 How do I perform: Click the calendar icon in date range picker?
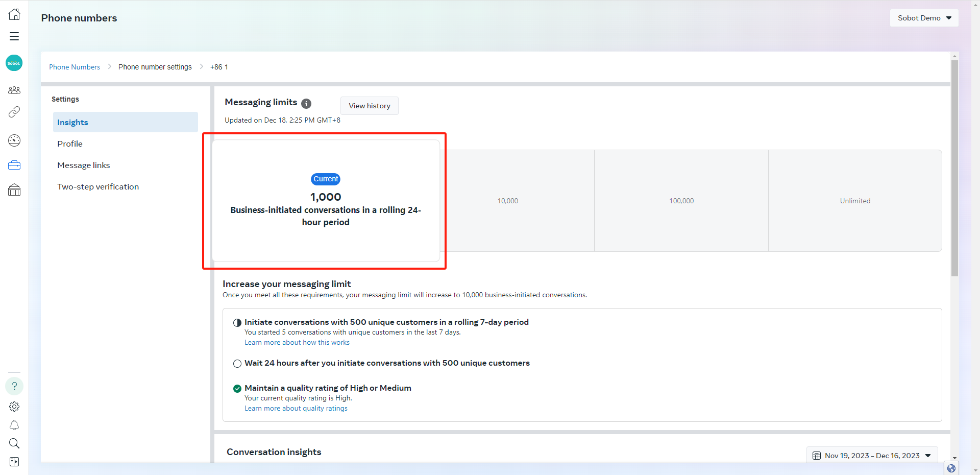click(x=817, y=456)
